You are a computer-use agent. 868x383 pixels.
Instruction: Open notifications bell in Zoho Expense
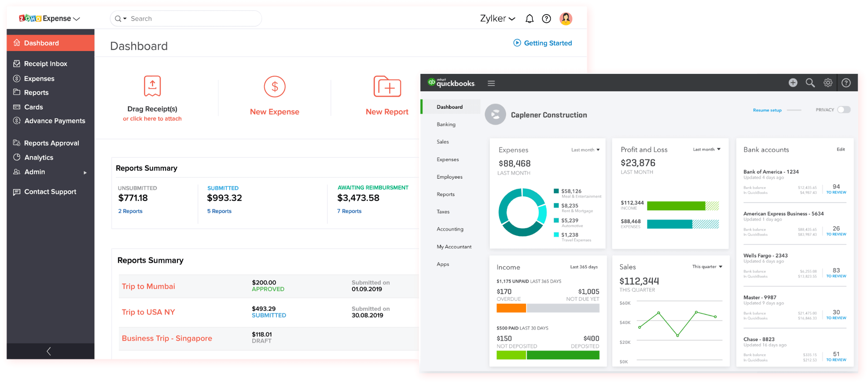530,18
